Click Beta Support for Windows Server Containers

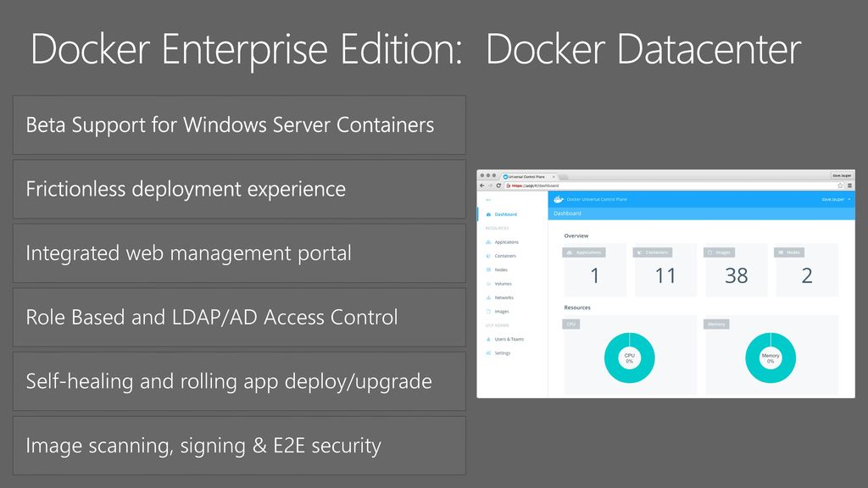pyautogui.click(x=239, y=125)
